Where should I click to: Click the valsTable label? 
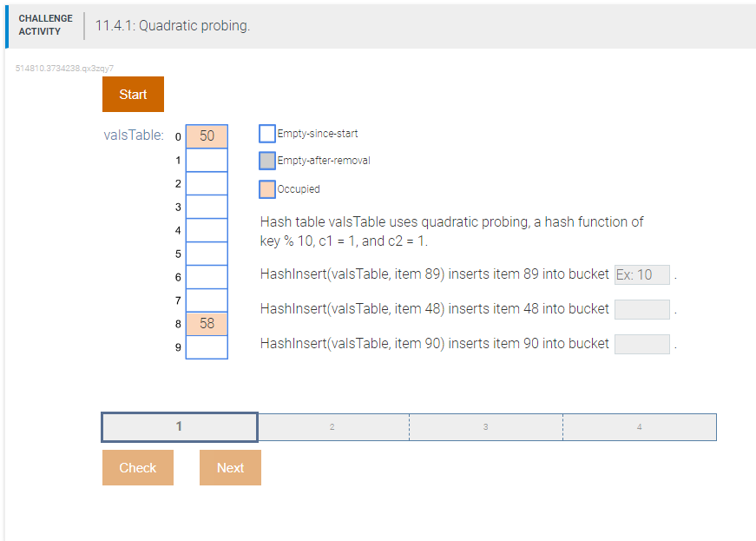pyautogui.click(x=134, y=135)
